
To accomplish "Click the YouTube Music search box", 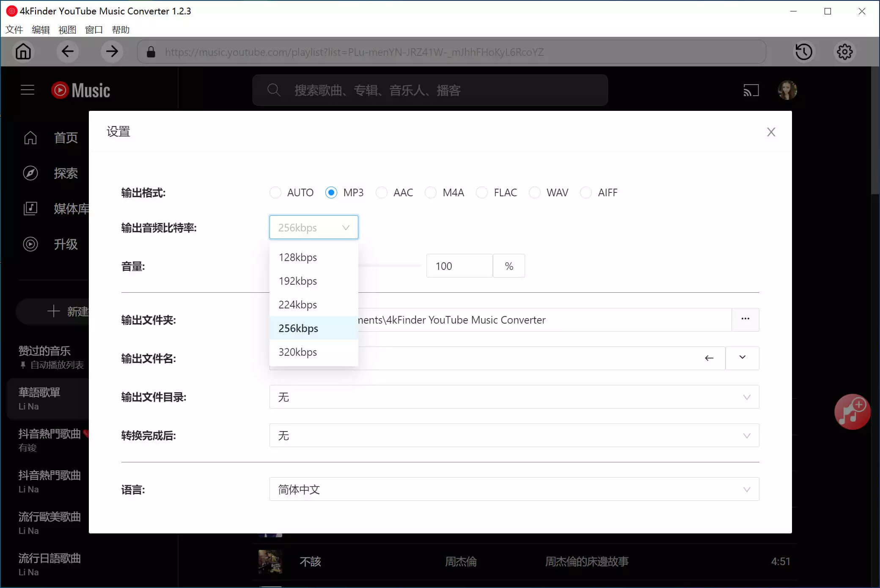I will pos(430,90).
